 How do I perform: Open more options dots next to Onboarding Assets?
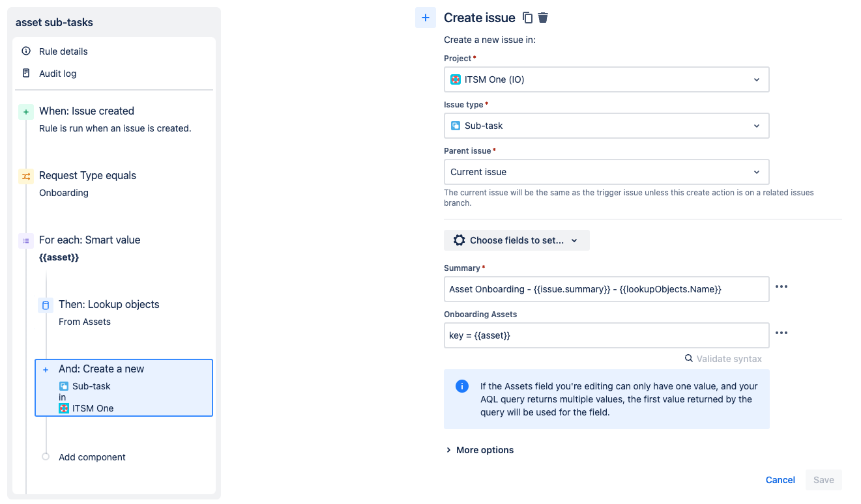(781, 333)
